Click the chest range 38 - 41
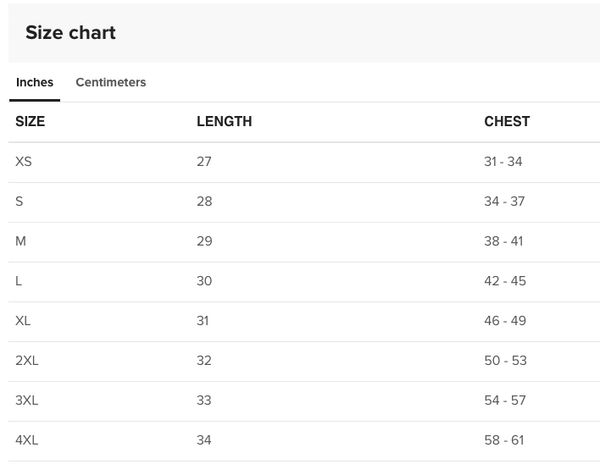Viewport: 600px width, 464px height. pyautogui.click(x=504, y=241)
